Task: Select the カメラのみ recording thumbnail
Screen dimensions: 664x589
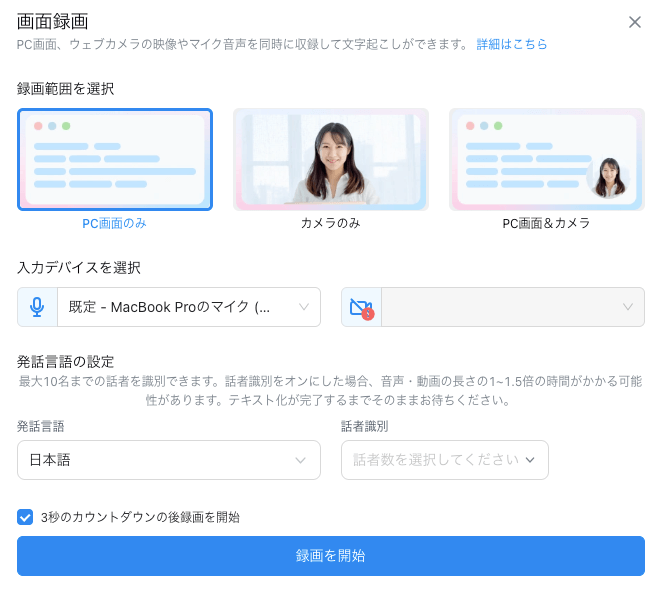Action: pos(331,159)
